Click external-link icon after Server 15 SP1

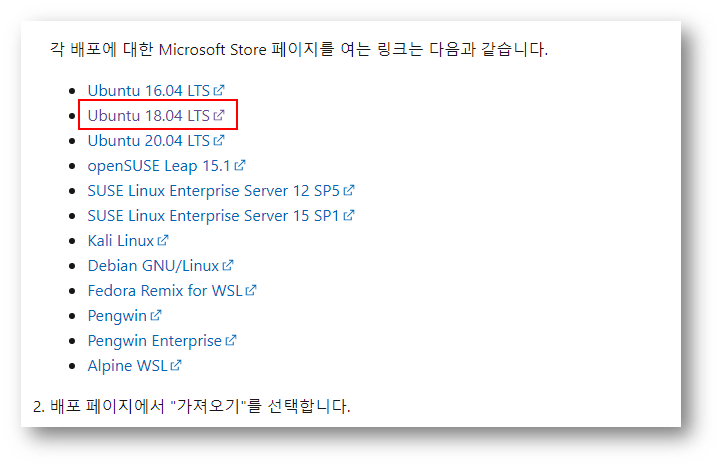(x=349, y=214)
